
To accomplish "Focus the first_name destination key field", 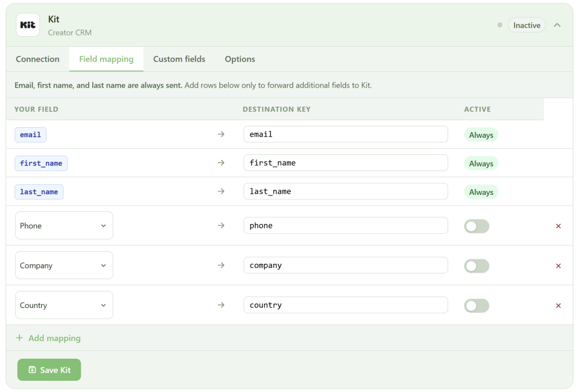I will point(345,163).
